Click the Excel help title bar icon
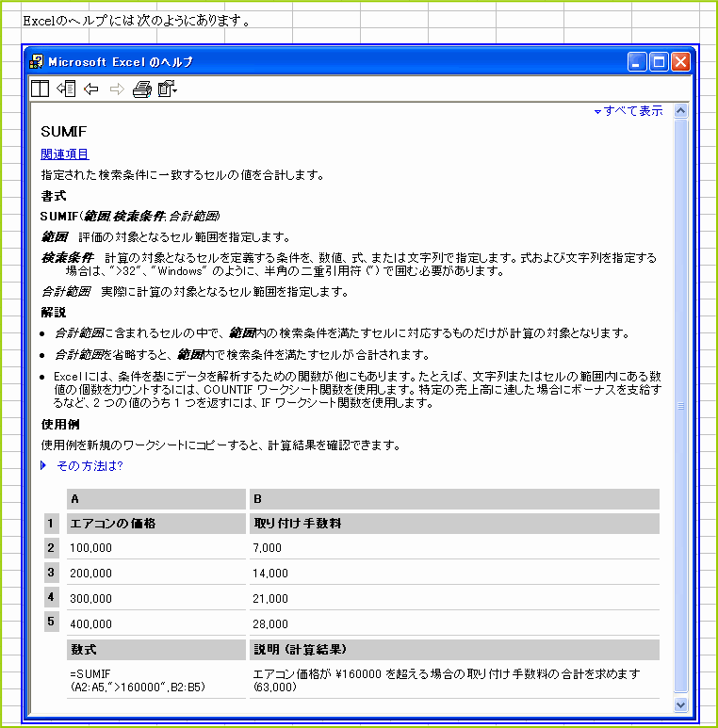 point(36,61)
